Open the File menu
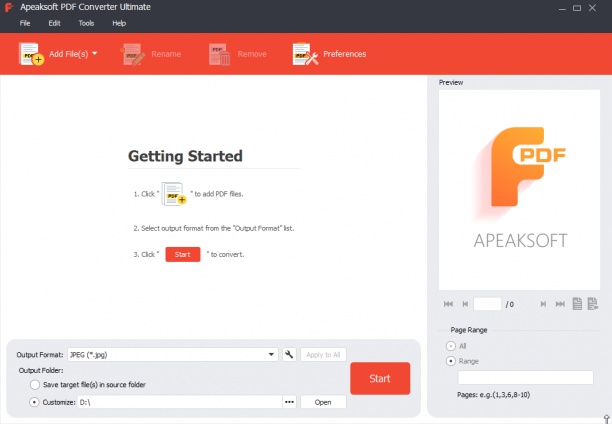This screenshot has width=612, height=424. (25, 23)
